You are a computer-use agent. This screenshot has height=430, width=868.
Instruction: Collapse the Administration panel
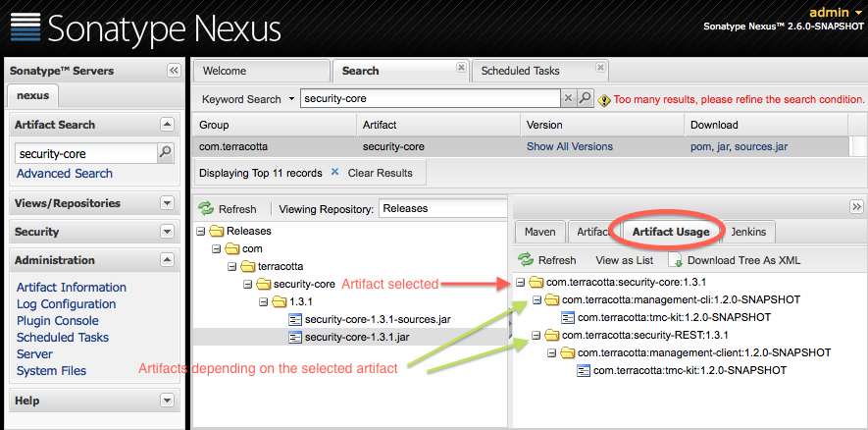[167, 259]
